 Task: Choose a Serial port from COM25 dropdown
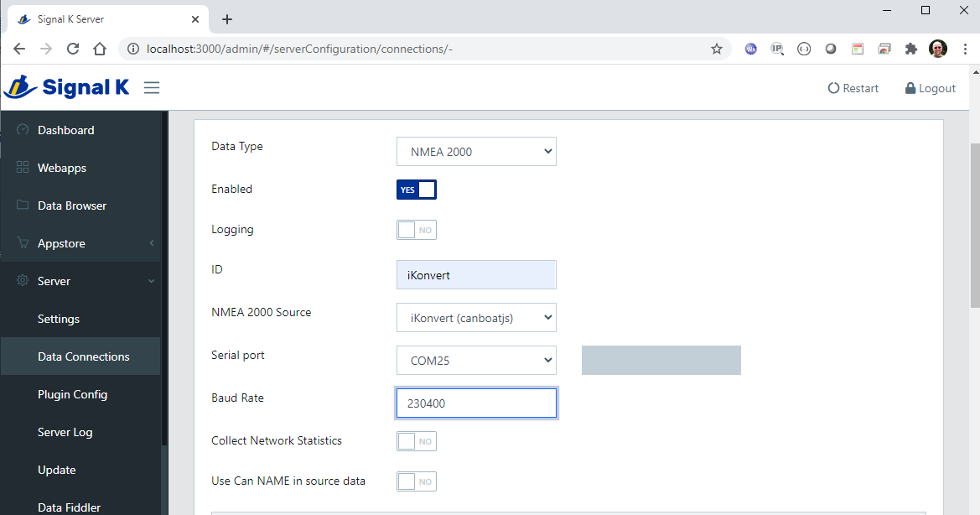[x=476, y=361]
